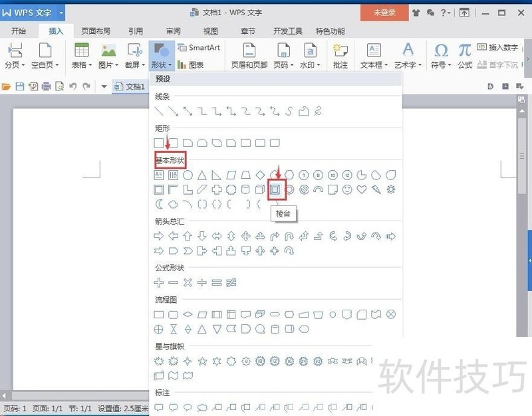Open the 引用 ribbon tab
This screenshot has width=532, height=416.
coord(136,31)
